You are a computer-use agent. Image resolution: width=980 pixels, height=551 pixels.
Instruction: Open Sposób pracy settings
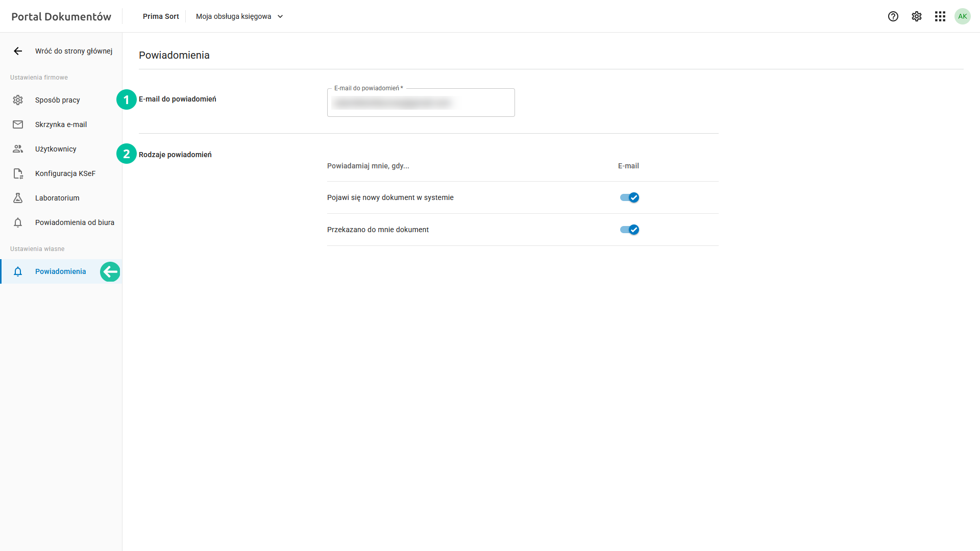coord(58,100)
